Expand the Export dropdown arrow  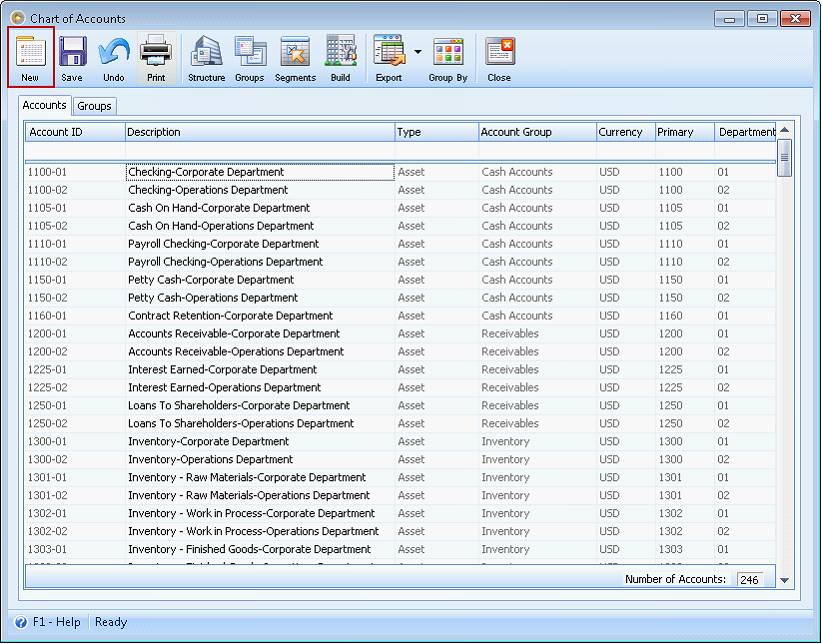point(418,52)
